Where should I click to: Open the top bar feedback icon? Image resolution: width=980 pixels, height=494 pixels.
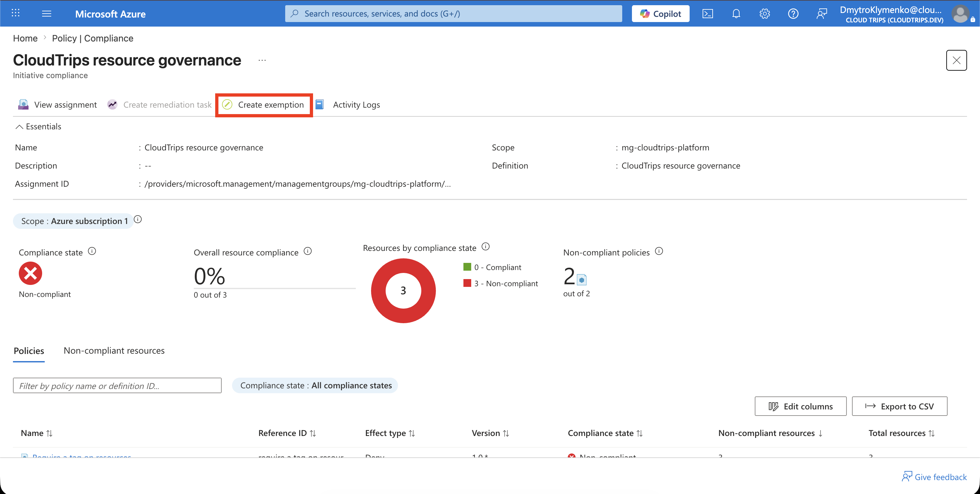pyautogui.click(x=821, y=14)
